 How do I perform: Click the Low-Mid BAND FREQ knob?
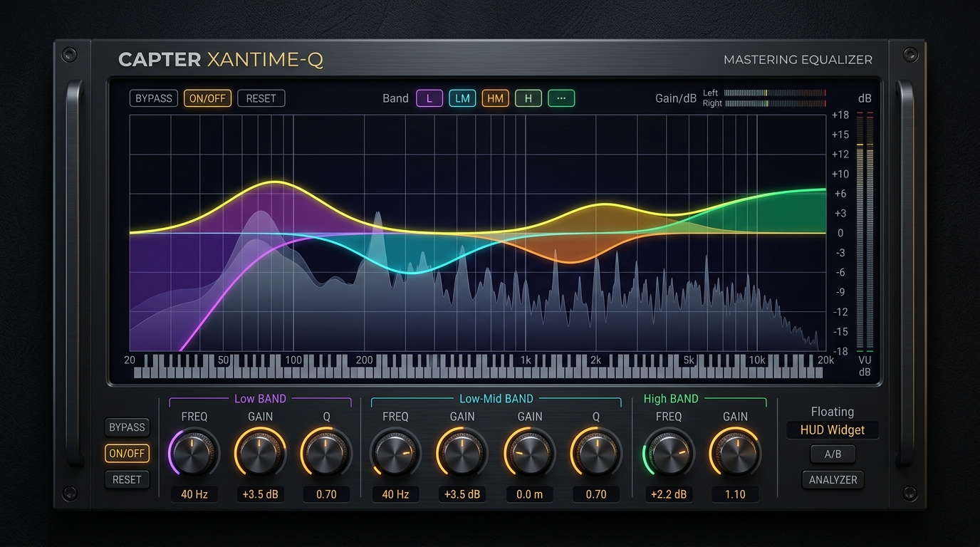(395, 453)
